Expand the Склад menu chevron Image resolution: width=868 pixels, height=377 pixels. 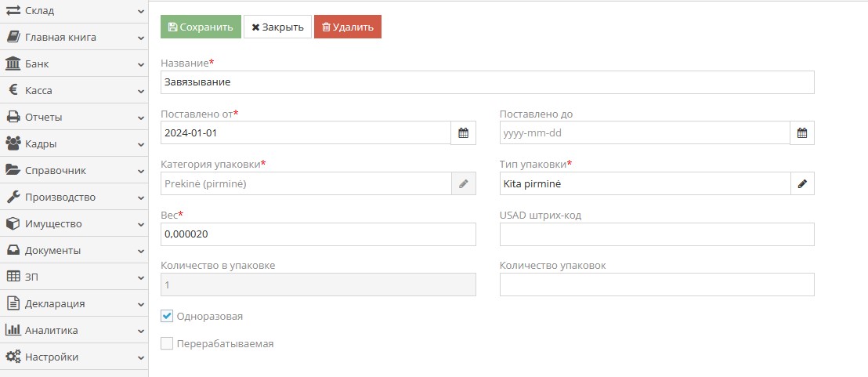pyautogui.click(x=140, y=11)
